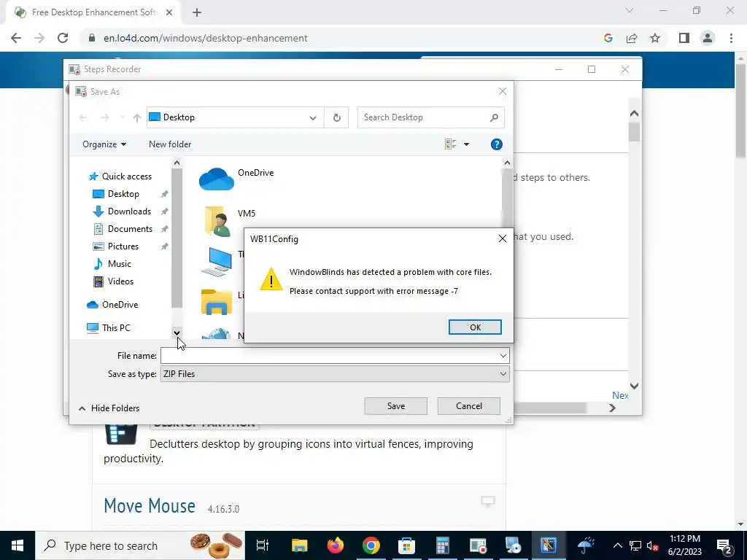Click OK in the WB11Config error dialog
This screenshot has width=747, height=560.
[474, 327]
